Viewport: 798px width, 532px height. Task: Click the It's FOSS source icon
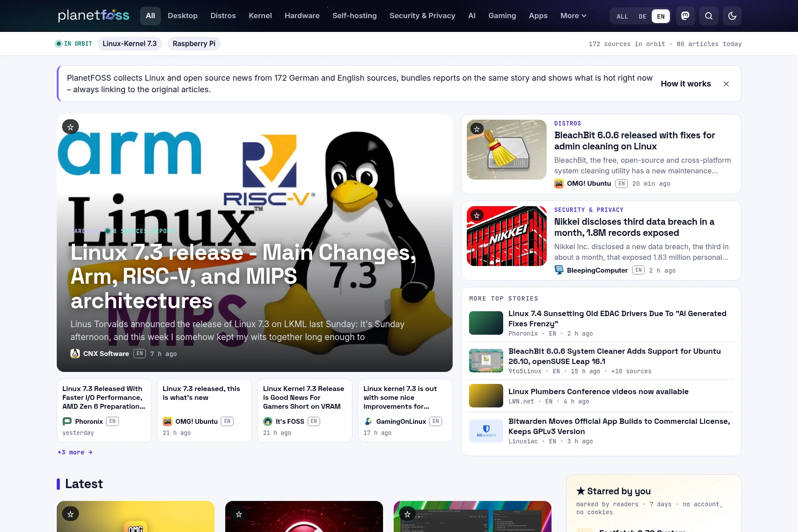[x=268, y=421]
